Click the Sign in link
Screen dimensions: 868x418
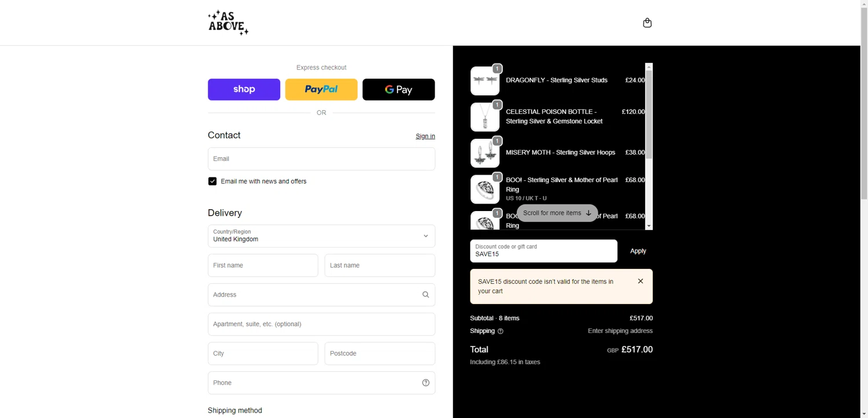pyautogui.click(x=425, y=136)
